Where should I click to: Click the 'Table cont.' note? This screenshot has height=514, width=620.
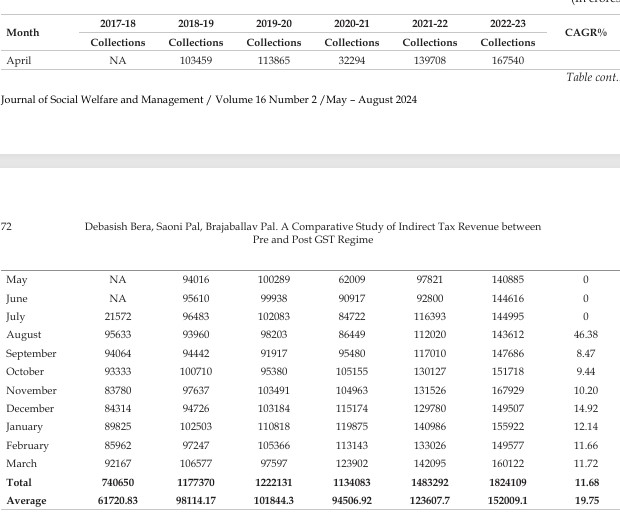592,77
